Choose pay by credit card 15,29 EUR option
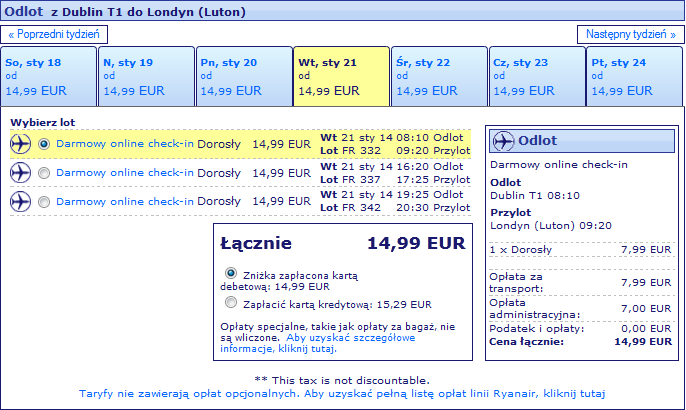 coord(231,302)
